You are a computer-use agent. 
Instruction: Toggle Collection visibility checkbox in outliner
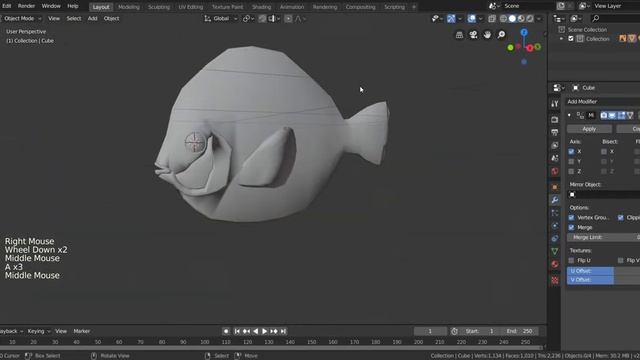571,39
